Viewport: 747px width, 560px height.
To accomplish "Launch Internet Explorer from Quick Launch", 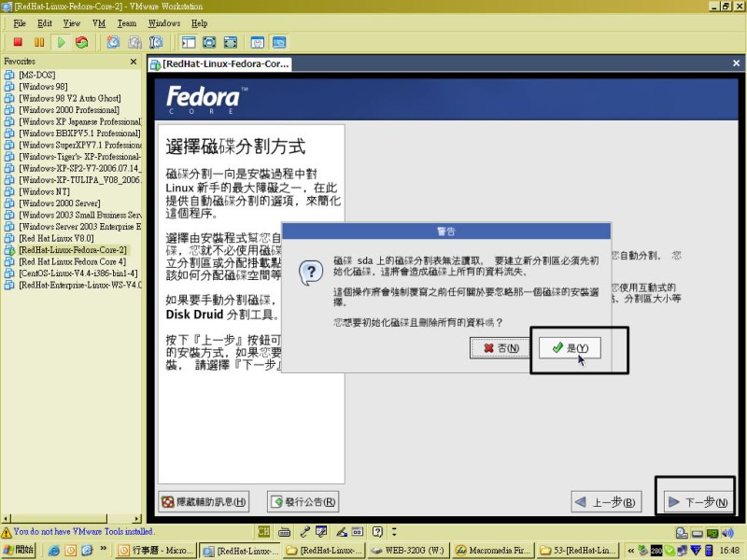I will point(54,551).
